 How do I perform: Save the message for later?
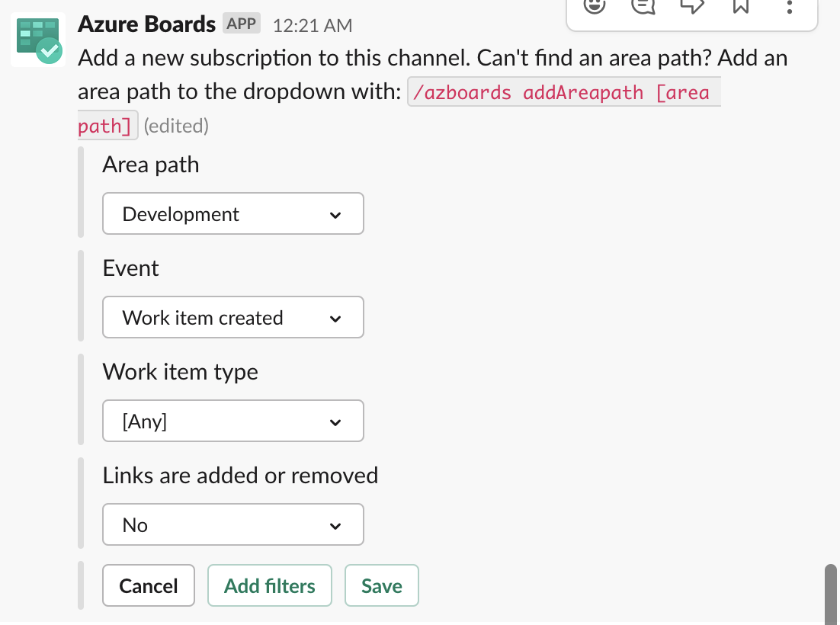(739, 7)
